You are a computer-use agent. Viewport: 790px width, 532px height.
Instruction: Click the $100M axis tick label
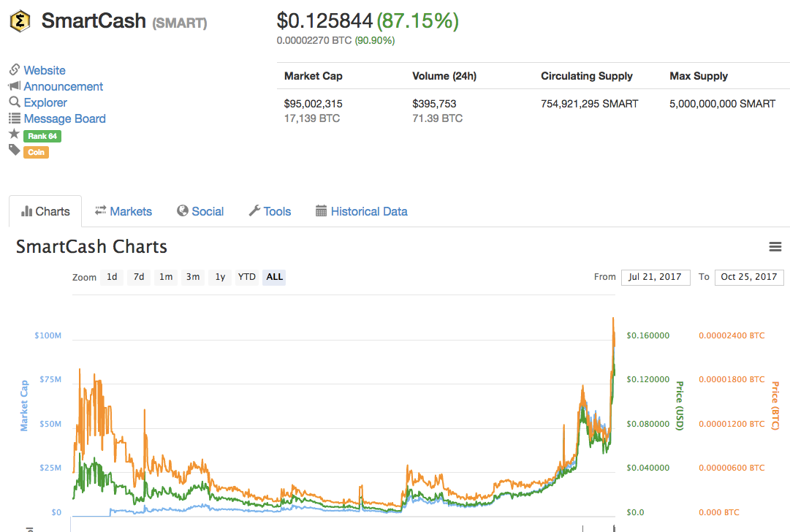click(48, 335)
